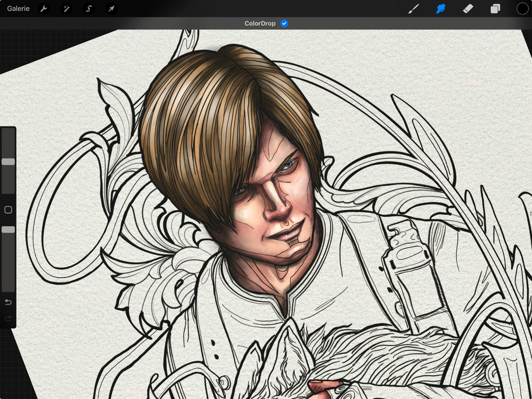Undo the last action
Viewport: 532px width, 399px height.
point(8,302)
